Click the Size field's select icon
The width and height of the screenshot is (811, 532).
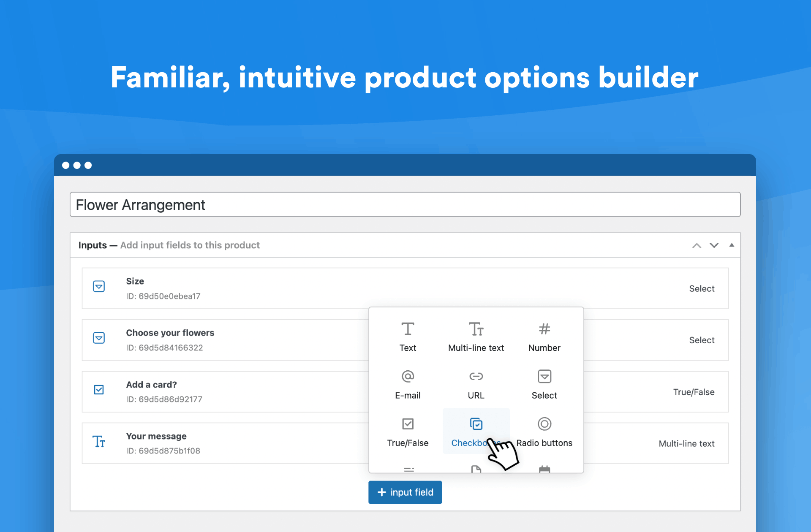99,286
